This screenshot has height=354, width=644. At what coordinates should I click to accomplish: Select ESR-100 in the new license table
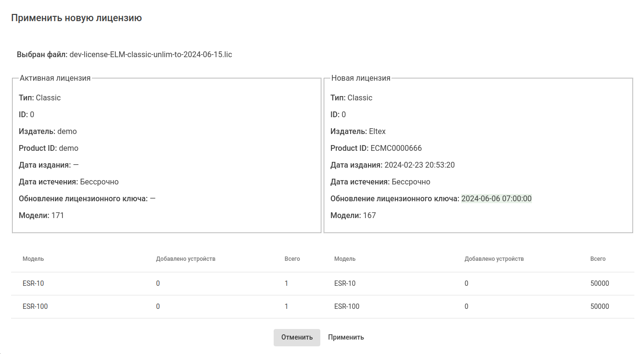click(x=347, y=306)
